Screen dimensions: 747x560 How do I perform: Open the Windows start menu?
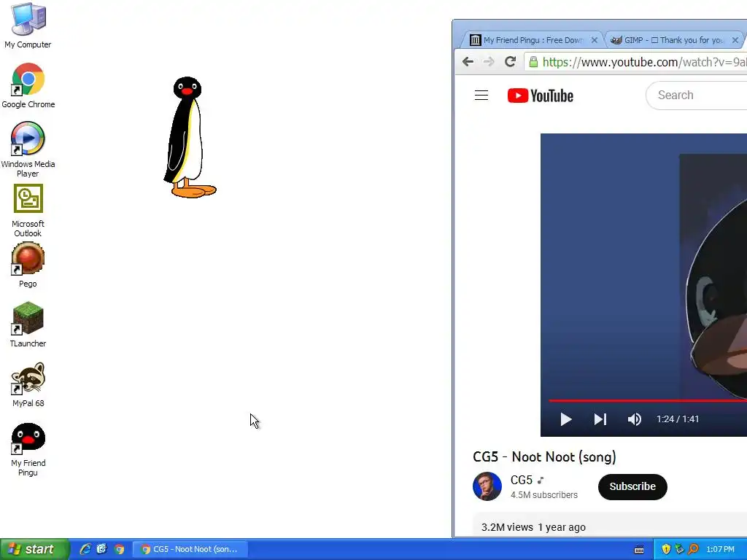point(34,549)
